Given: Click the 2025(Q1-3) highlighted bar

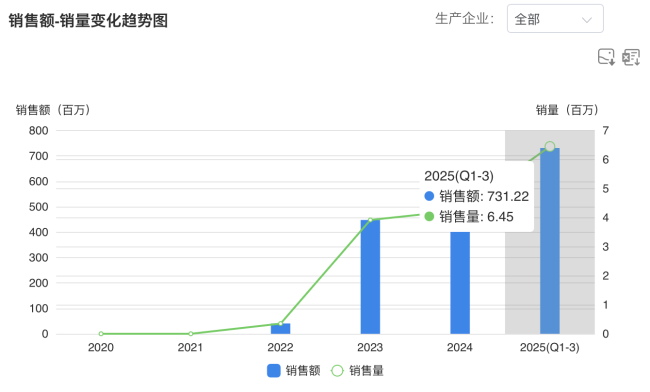Looking at the screenshot, I should pyautogui.click(x=550, y=241).
